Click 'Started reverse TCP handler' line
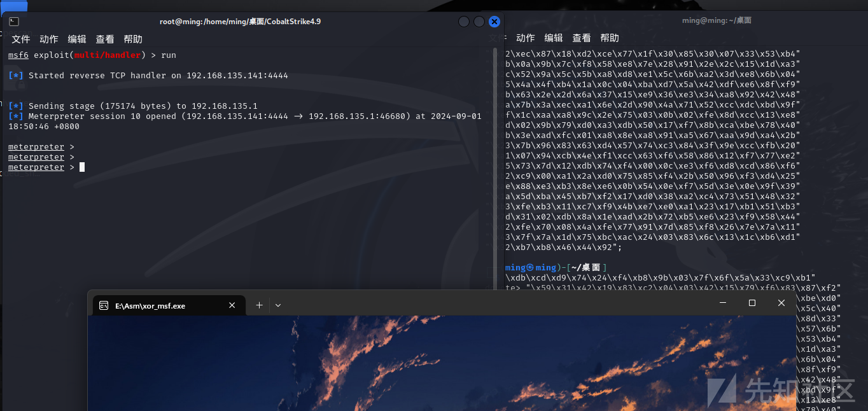868x411 pixels. [148, 76]
